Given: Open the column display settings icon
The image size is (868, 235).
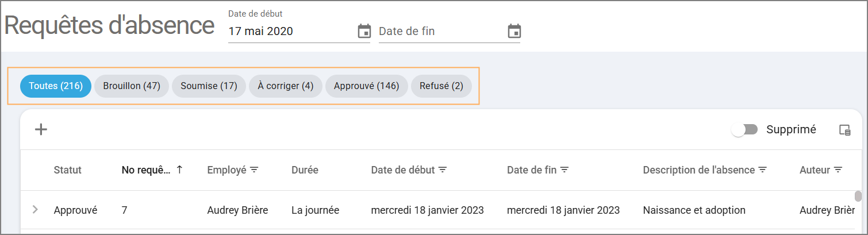Looking at the screenshot, I should pos(844,130).
